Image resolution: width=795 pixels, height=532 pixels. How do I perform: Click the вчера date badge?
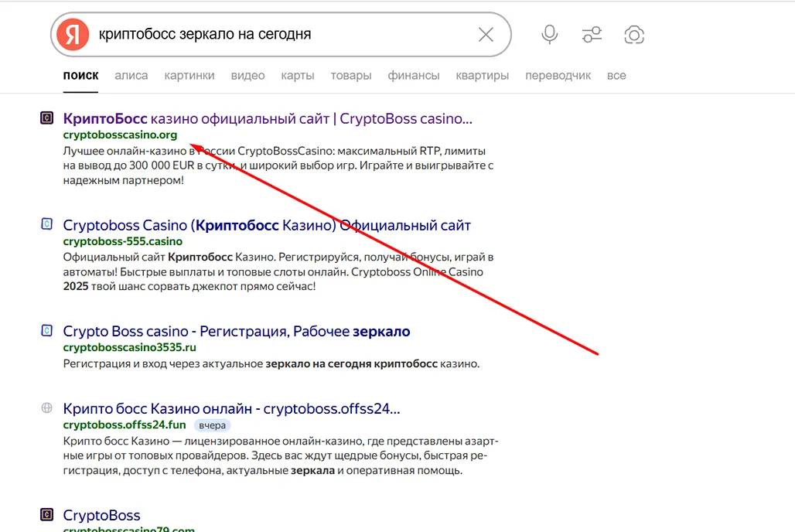pos(212,425)
